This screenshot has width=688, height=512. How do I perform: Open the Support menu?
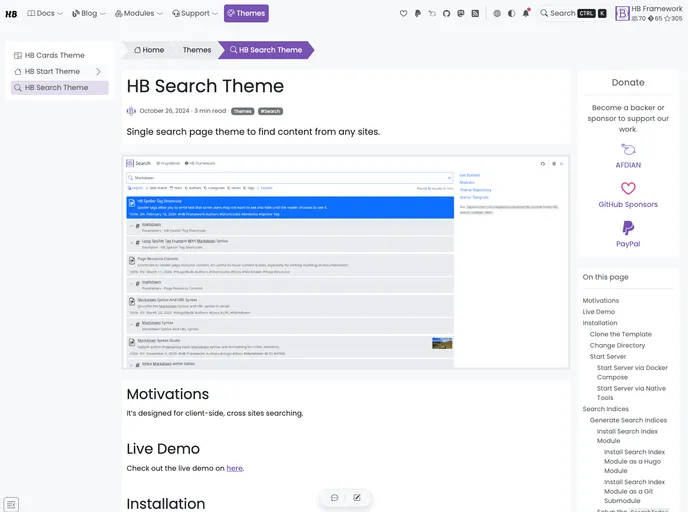click(195, 14)
